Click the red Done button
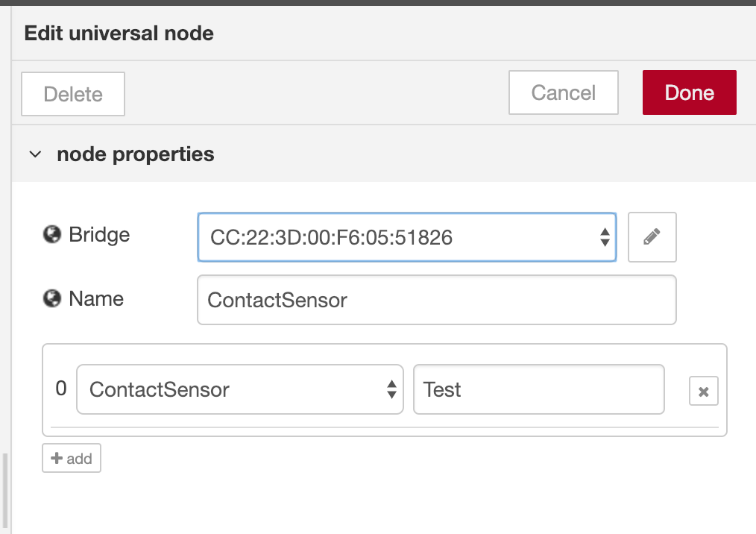This screenshot has height=534, width=756. click(689, 92)
